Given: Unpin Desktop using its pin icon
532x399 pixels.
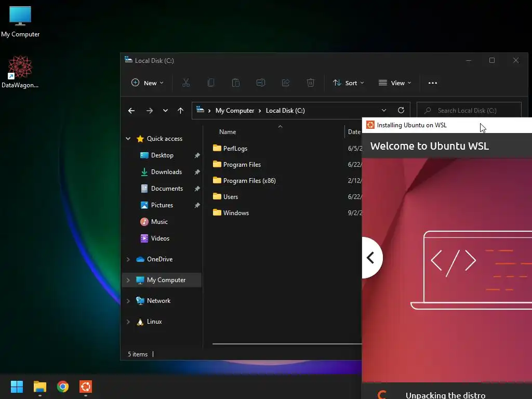Looking at the screenshot, I should (x=197, y=155).
